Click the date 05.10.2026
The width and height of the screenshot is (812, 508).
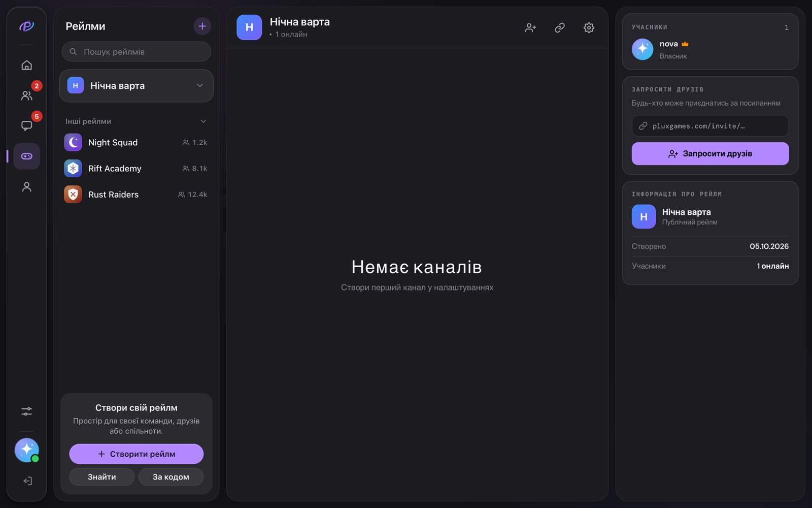769,246
